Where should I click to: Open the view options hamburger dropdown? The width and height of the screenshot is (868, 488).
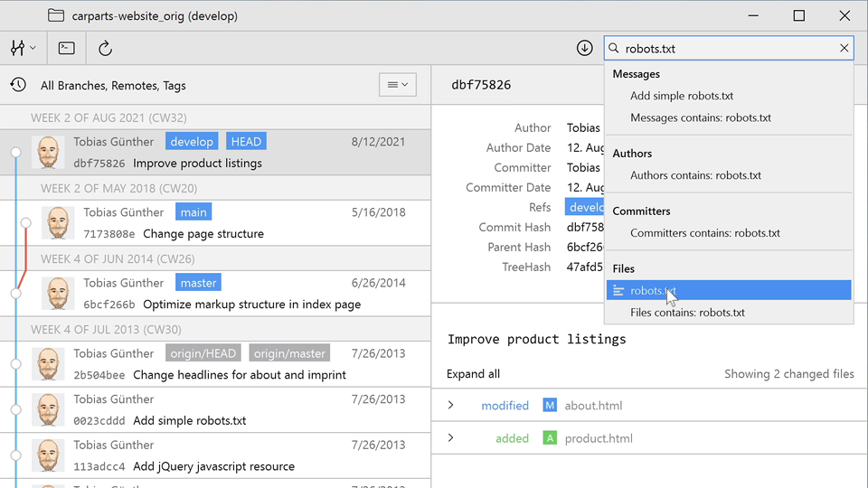[397, 85]
